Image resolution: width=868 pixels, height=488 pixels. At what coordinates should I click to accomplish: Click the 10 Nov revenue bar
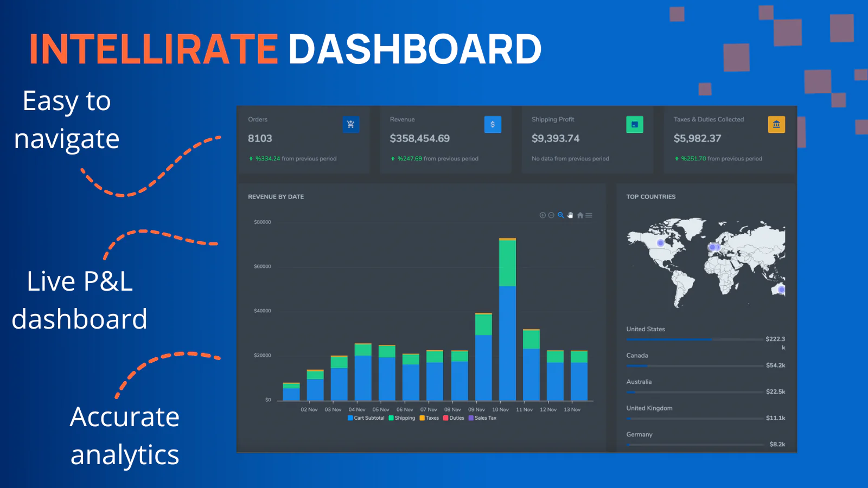[507, 319]
